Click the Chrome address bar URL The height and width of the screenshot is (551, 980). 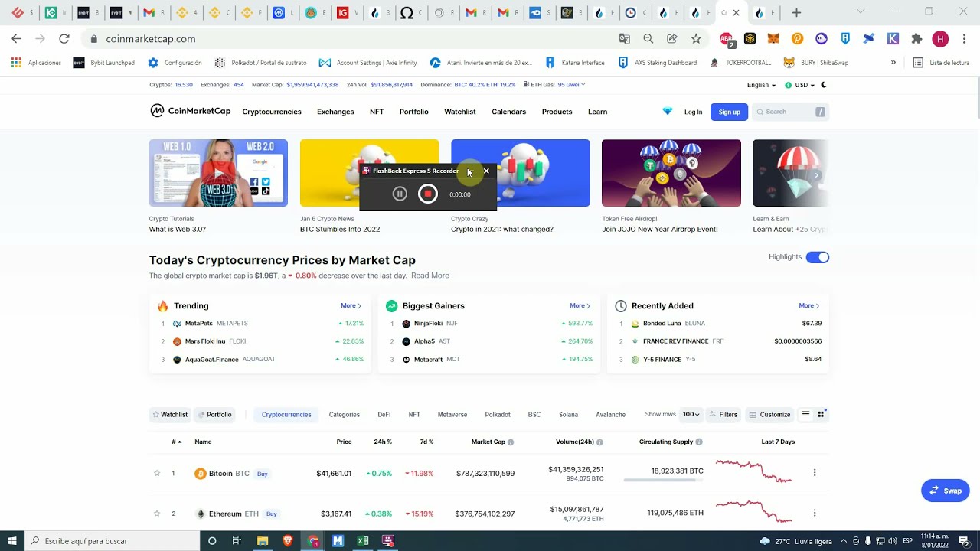pyautogui.click(x=151, y=38)
